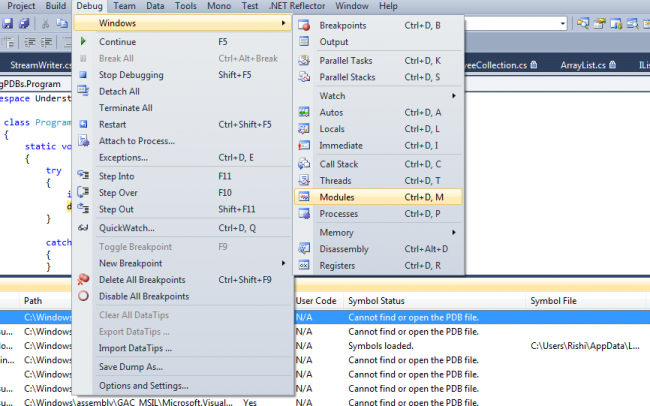Select the highlighted 'Cannot find or open the PDB file.' row
Image resolution: width=650 pixels, height=406 pixels.
(325, 317)
